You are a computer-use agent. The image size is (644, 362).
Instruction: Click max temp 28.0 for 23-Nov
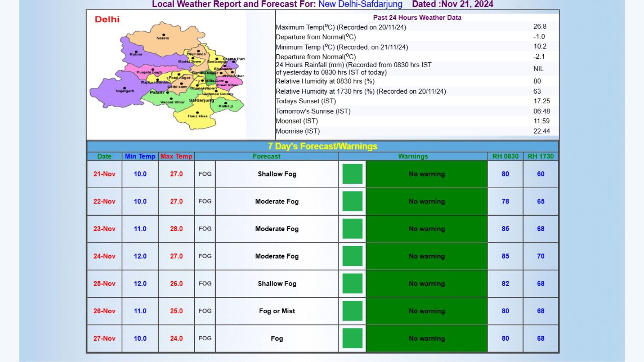(176, 229)
